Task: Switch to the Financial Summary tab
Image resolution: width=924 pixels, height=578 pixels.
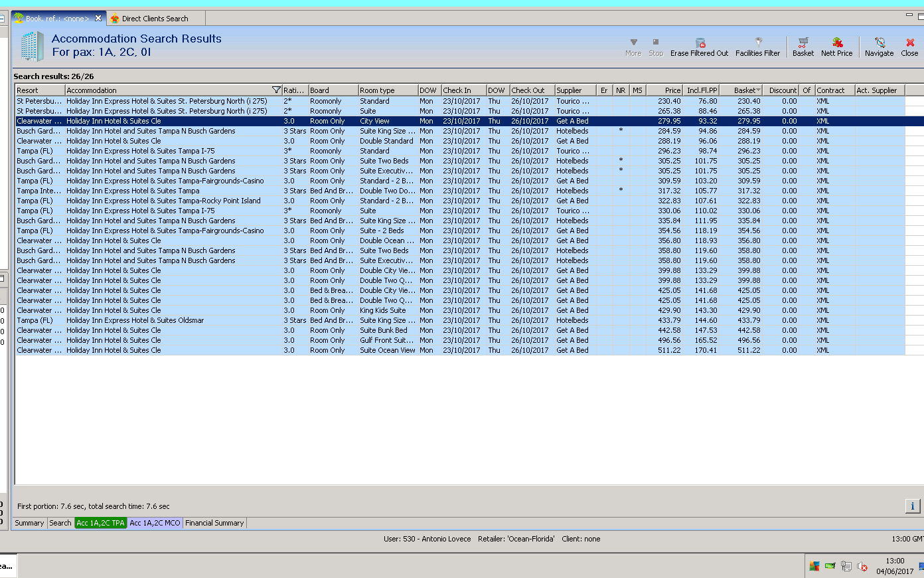Action: click(x=214, y=523)
